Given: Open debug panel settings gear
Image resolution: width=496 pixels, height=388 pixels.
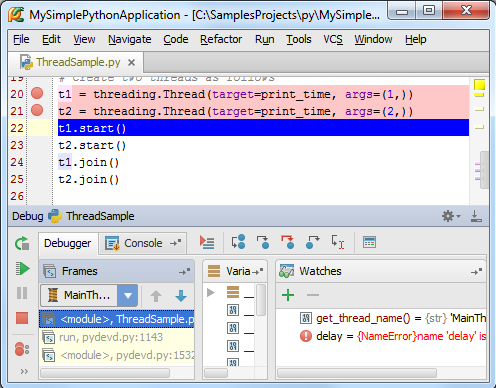Looking at the screenshot, I should click(451, 216).
